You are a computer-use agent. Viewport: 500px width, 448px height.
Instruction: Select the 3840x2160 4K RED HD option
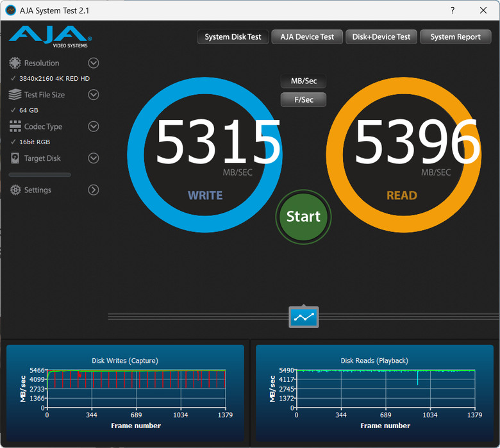pos(54,78)
